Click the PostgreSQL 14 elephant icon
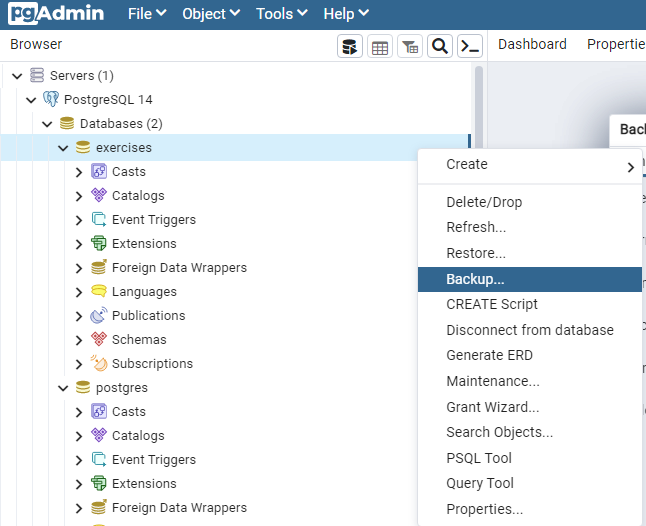This screenshot has height=526, width=646. pos(51,99)
